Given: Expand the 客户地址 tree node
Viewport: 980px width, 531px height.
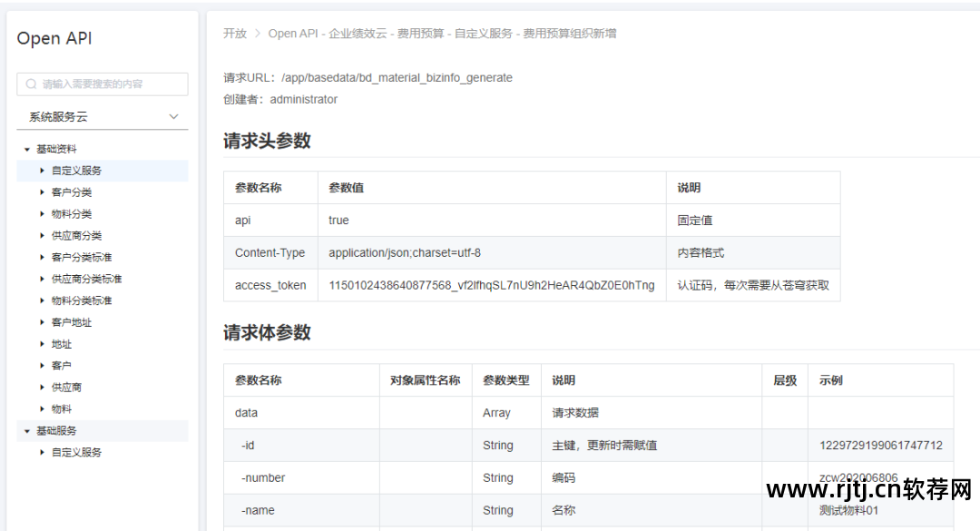Looking at the screenshot, I should coord(42,322).
